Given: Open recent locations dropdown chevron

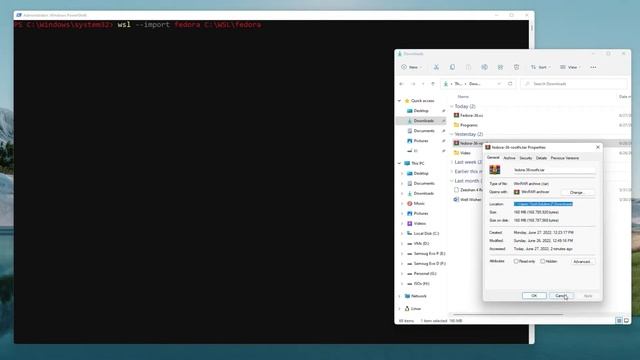Looking at the screenshot, I should click(423, 84).
